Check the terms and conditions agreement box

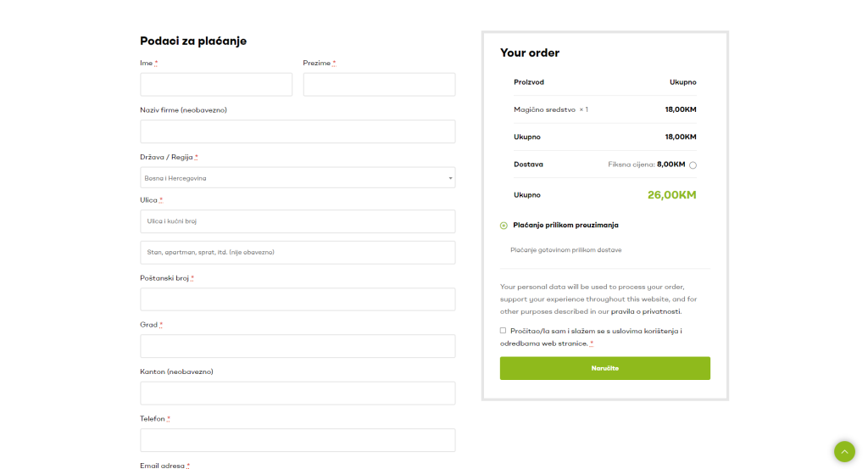[x=503, y=331]
